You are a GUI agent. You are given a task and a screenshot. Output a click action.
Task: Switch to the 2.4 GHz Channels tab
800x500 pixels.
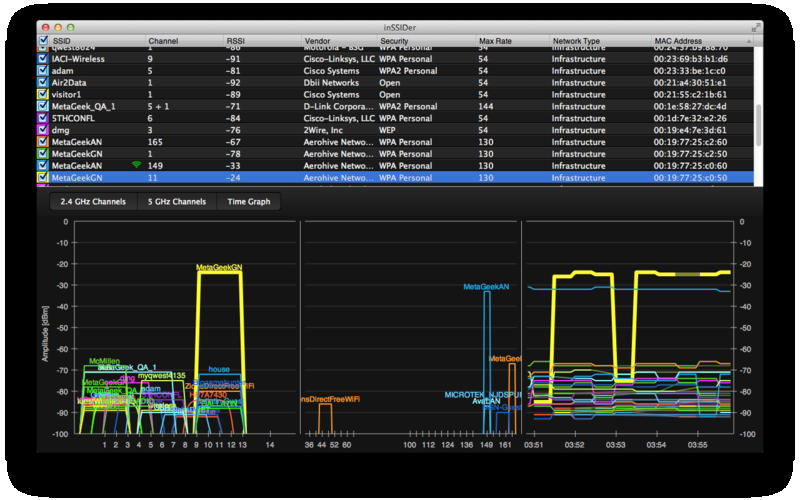93,202
